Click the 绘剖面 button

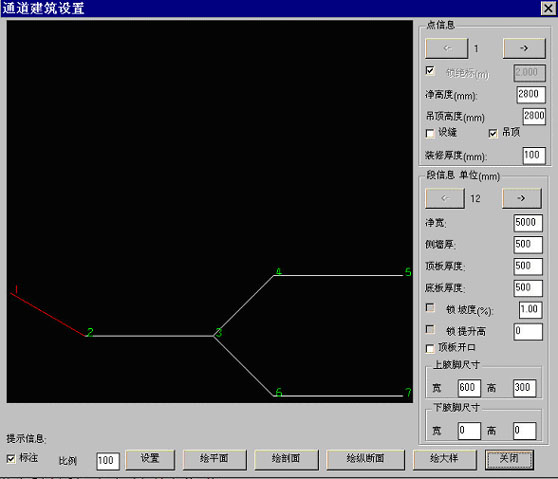(x=286, y=459)
